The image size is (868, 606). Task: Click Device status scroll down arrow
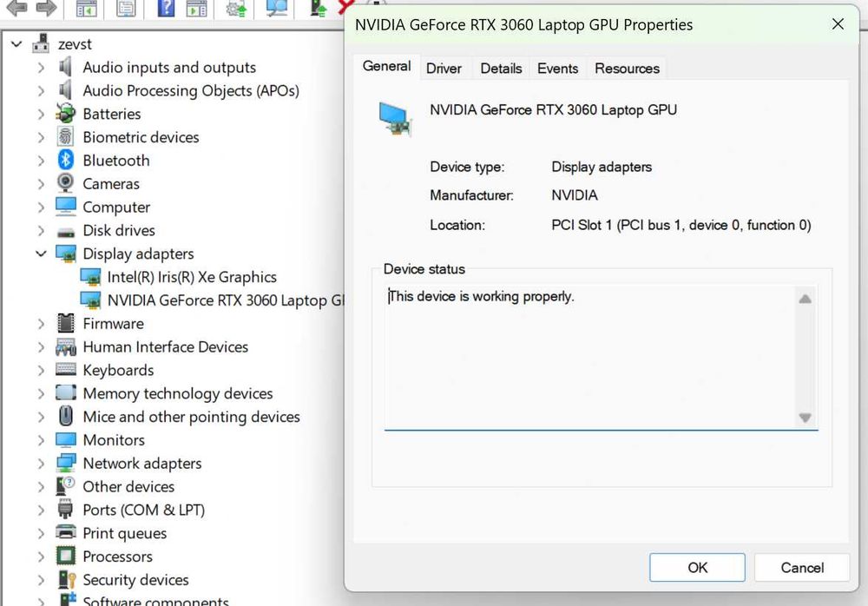pos(805,418)
